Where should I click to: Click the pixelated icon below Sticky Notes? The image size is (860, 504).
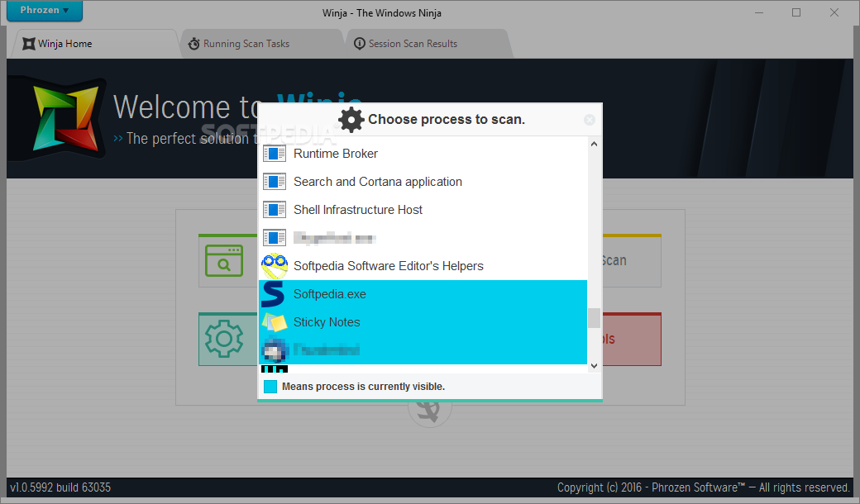tap(275, 350)
